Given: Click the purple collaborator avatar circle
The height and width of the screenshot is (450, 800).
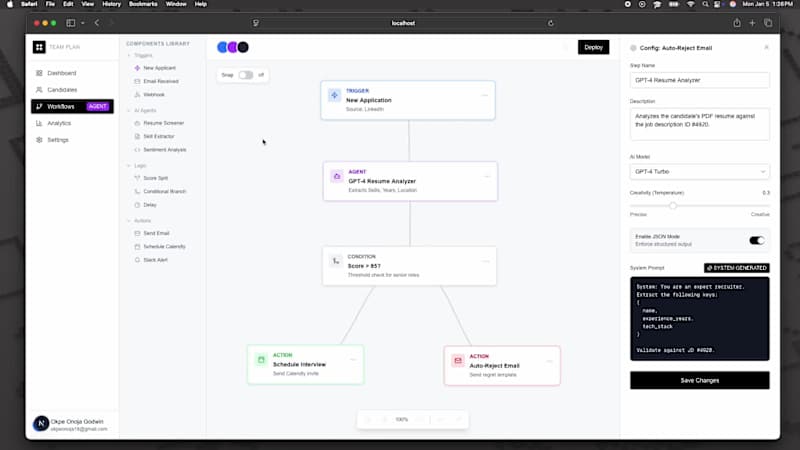Looking at the screenshot, I should pyautogui.click(x=233, y=47).
